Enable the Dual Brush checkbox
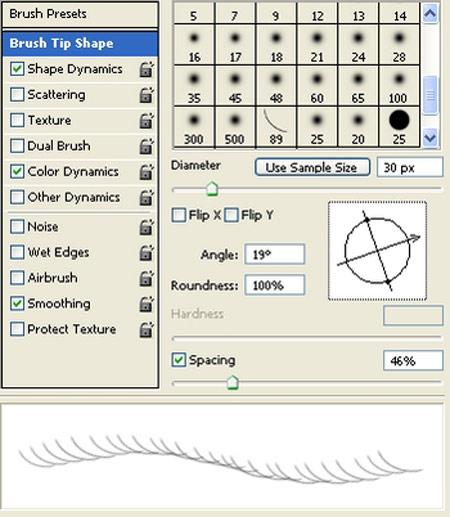This screenshot has height=517, width=450. click(x=17, y=146)
